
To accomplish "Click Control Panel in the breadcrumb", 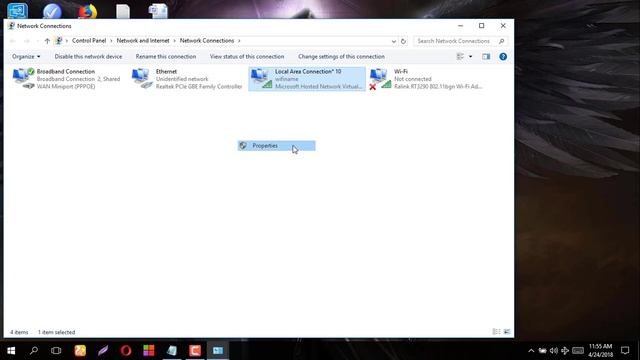I will [x=89, y=41].
